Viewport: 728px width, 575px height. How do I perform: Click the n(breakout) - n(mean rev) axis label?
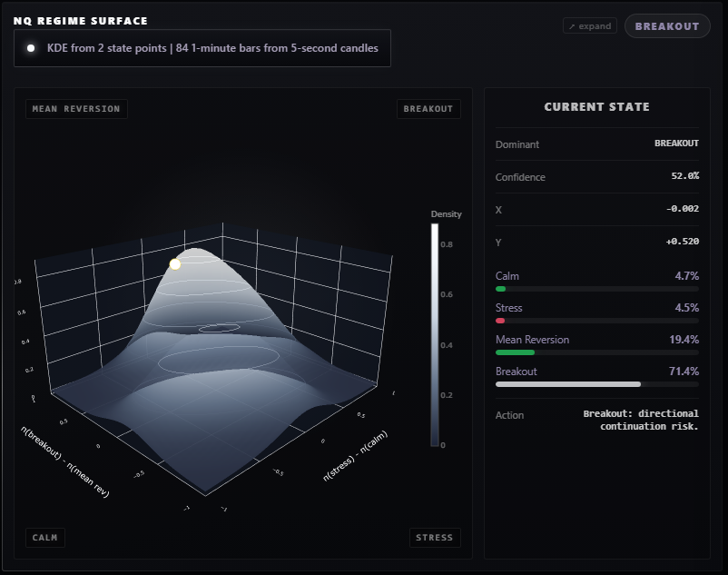click(65, 461)
